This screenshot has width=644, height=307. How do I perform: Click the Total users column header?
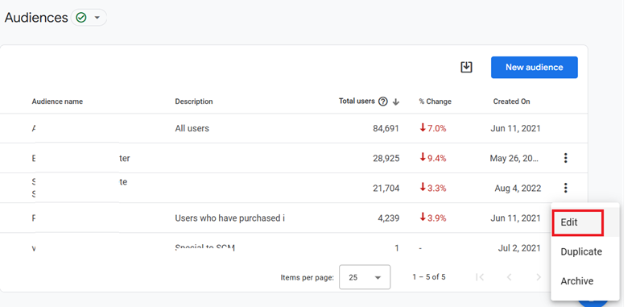357,101
